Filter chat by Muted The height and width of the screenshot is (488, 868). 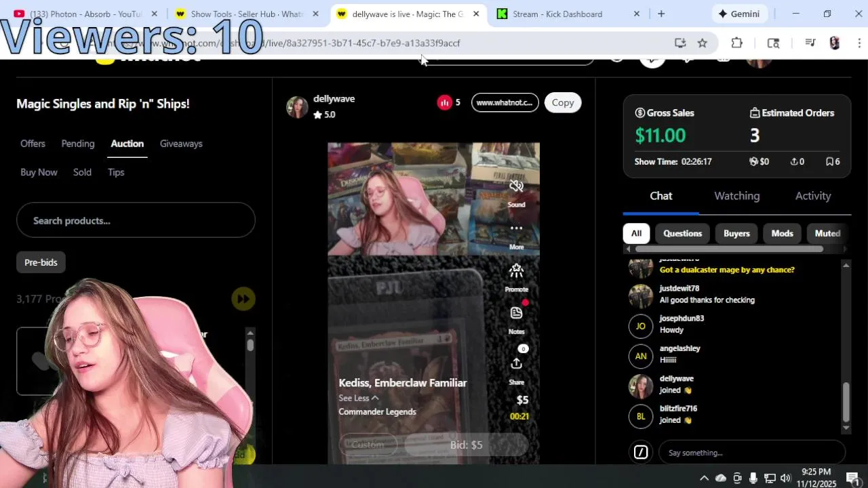coord(827,233)
